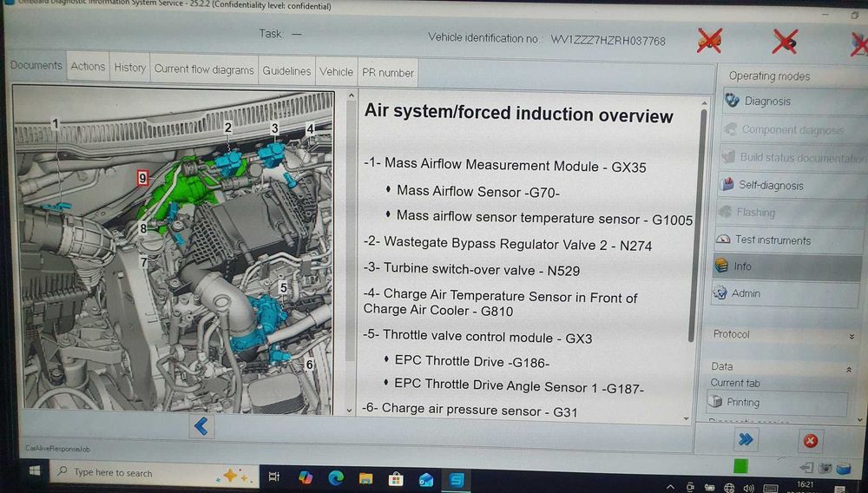The width and height of the screenshot is (868, 493).
Task: Open the Windows Start menu
Action: [35, 471]
